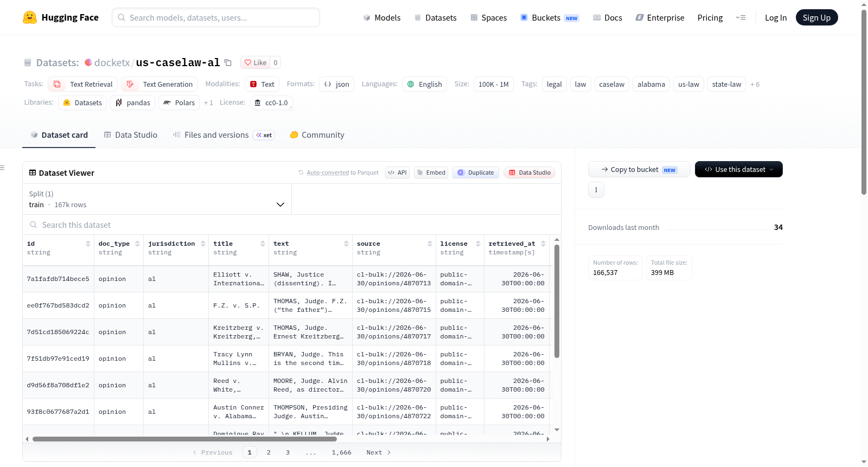The height and width of the screenshot is (467, 868).
Task: Go to page 3 of the dataset
Action: click(288, 452)
